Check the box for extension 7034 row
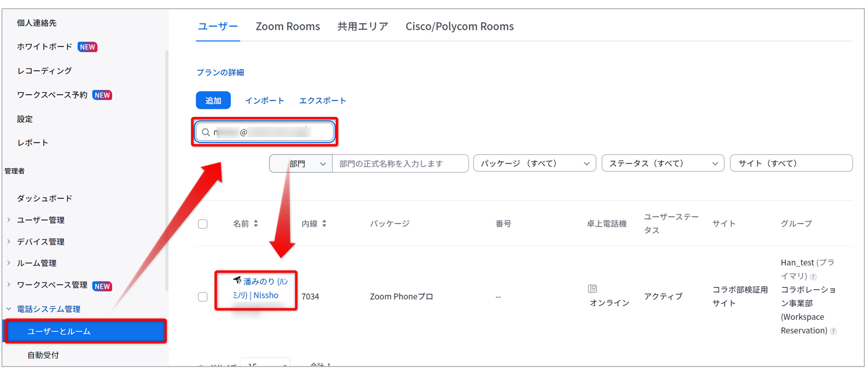The image size is (868, 369). pos(203,297)
